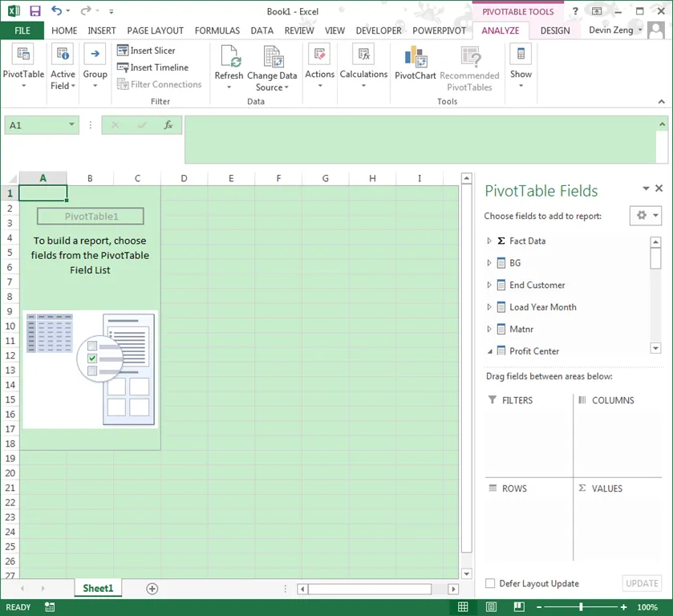Select row 10 header
Image resolution: width=673 pixels, height=616 pixels.
(x=10, y=326)
